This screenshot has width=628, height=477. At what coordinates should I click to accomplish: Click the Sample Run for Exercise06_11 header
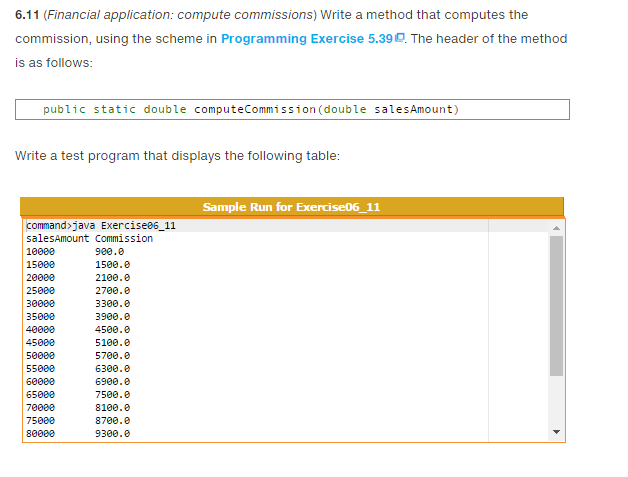pyautogui.click(x=292, y=207)
